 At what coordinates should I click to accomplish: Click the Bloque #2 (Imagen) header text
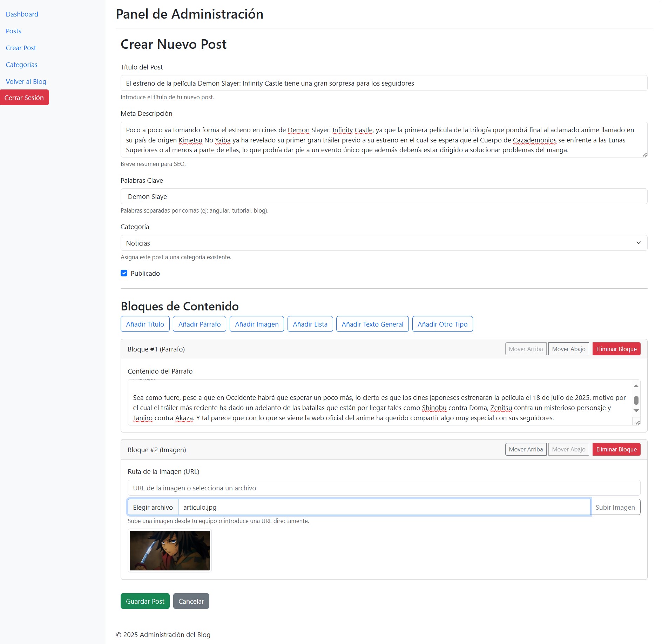click(x=157, y=450)
